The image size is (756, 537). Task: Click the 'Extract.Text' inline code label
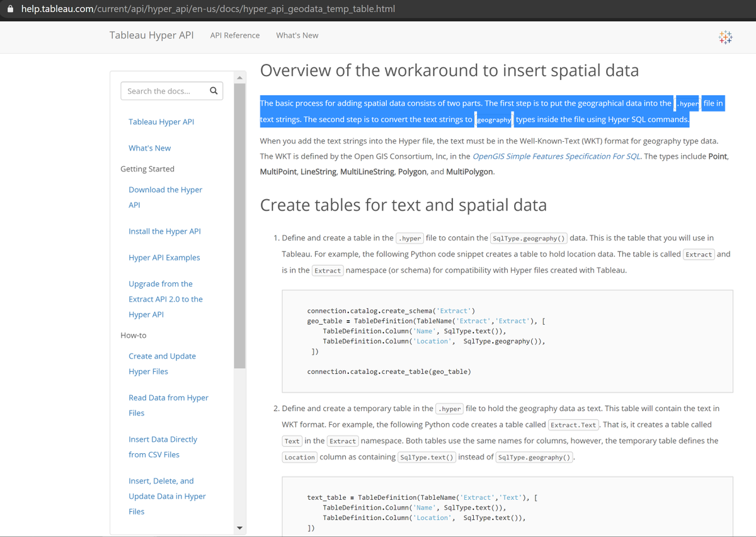573,425
